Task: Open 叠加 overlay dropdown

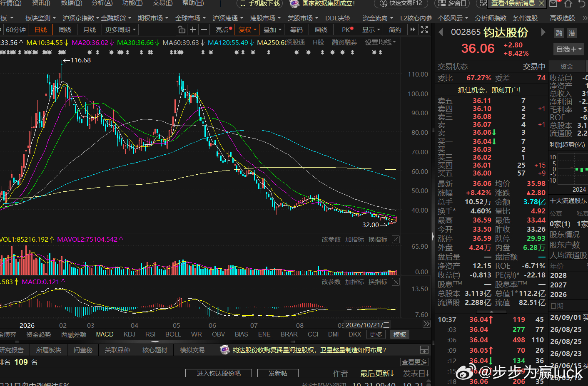Action: click(x=272, y=30)
